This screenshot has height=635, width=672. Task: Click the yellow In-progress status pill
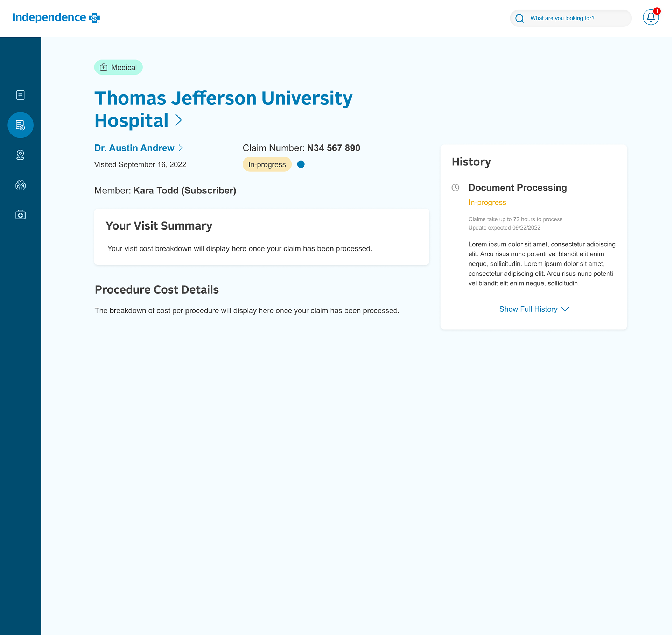[267, 164]
